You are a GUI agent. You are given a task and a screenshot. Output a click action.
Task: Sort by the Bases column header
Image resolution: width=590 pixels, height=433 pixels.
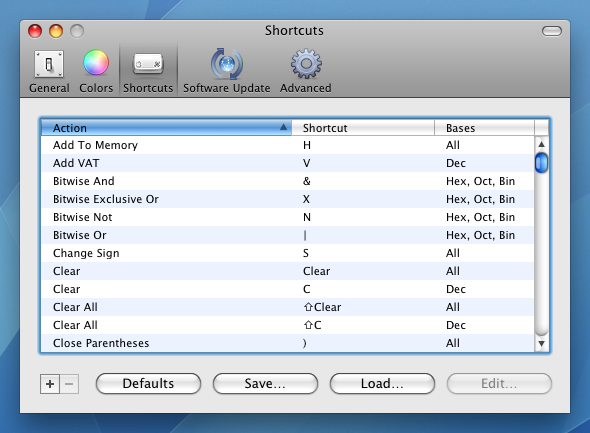point(485,128)
